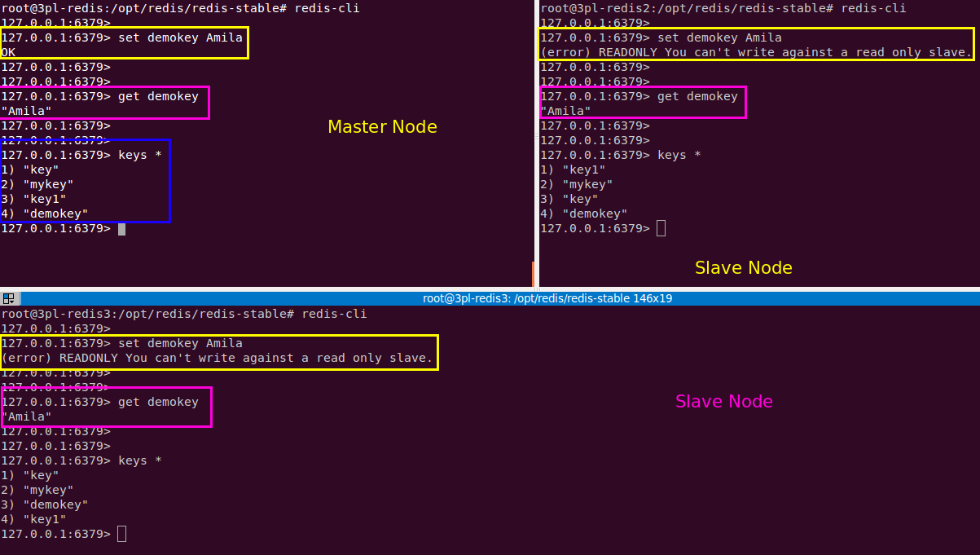The image size is (980, 555).
Task: Click the top-right Slave Node label
Action: coord(743,267)
